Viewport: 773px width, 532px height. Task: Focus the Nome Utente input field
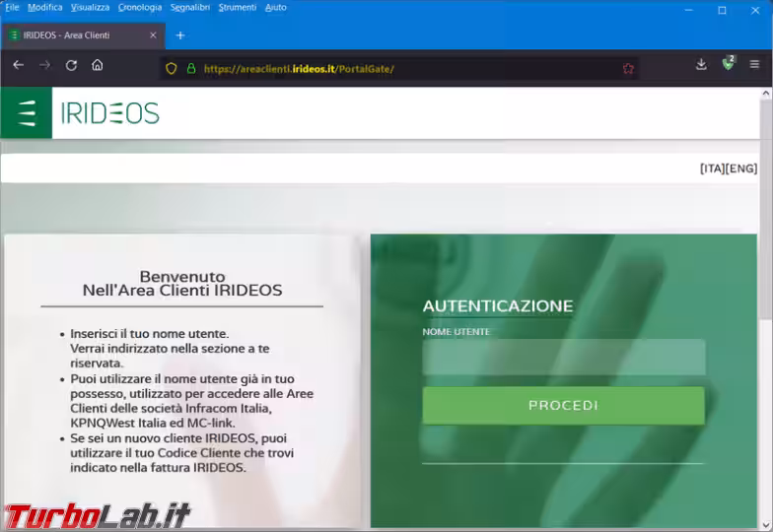coord(564,357)
